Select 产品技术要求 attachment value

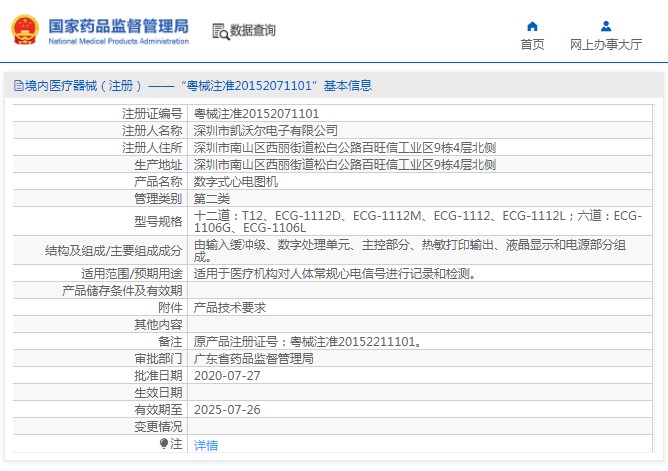pos(230,307)
